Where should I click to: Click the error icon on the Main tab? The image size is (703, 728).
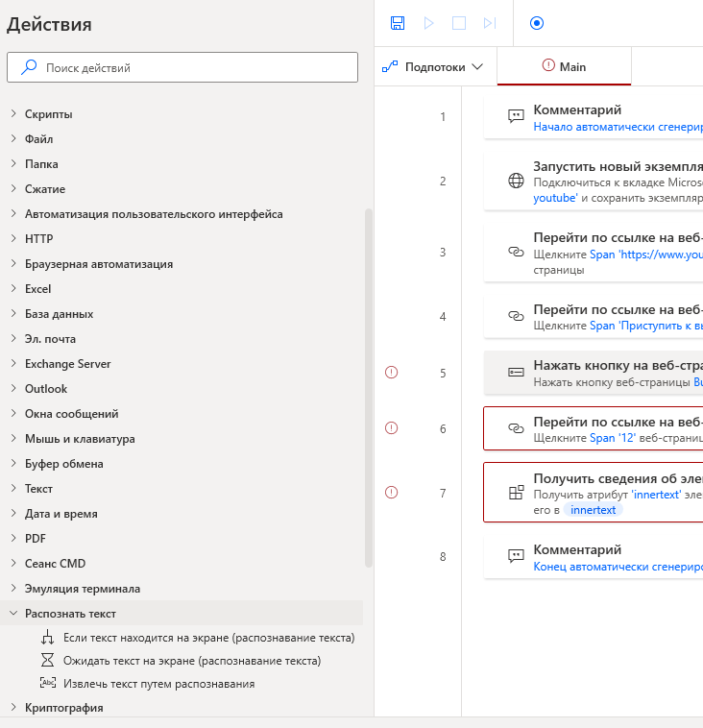coord(548,66)
